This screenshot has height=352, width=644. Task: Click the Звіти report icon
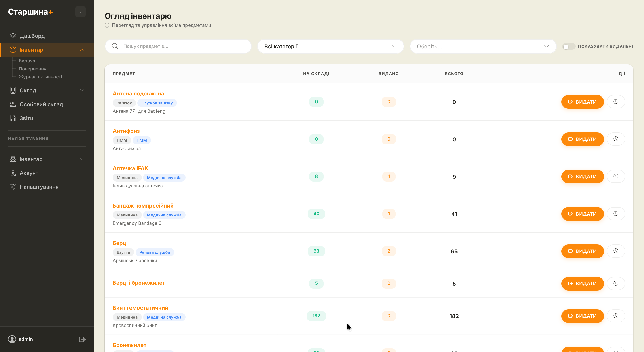click(13, 118)
